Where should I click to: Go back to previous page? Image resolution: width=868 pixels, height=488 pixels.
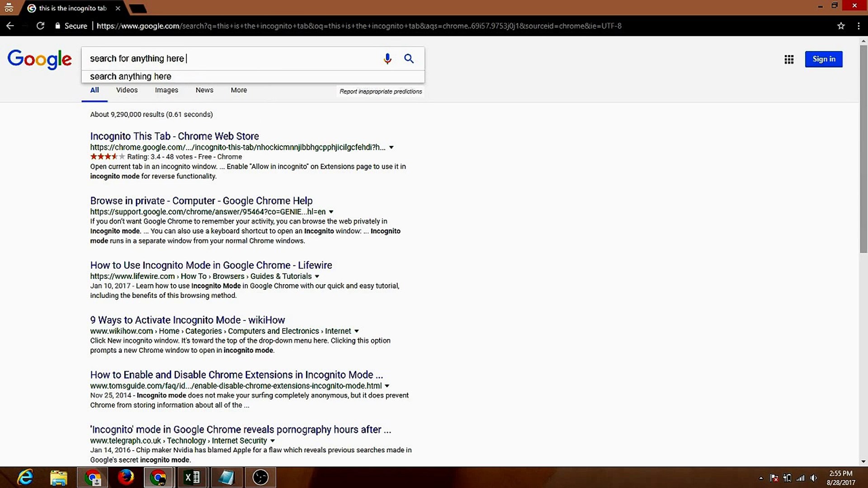pos(10,26)
